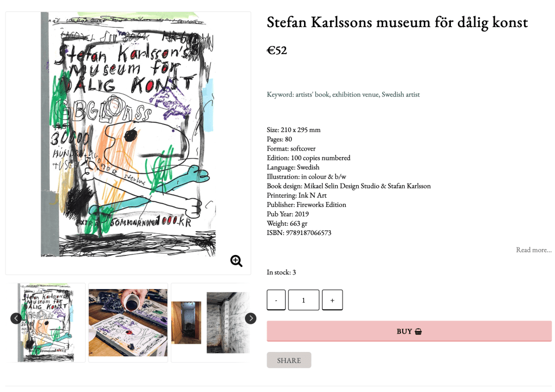Expand description via Read more link
The height and width of the screenshot is (392, 555).
click(533, 250)
